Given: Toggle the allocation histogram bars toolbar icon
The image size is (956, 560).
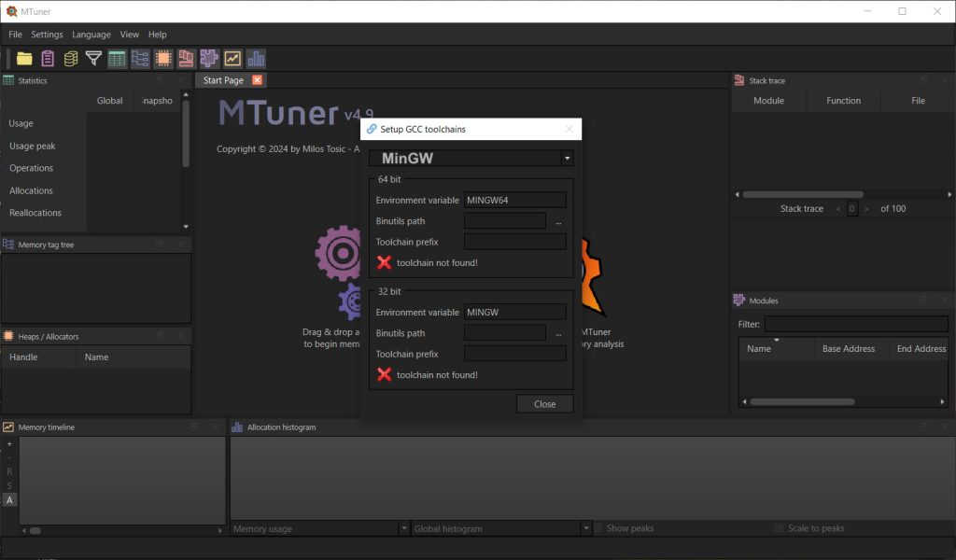Looking at the screenshot, I should tap(256, 59).
